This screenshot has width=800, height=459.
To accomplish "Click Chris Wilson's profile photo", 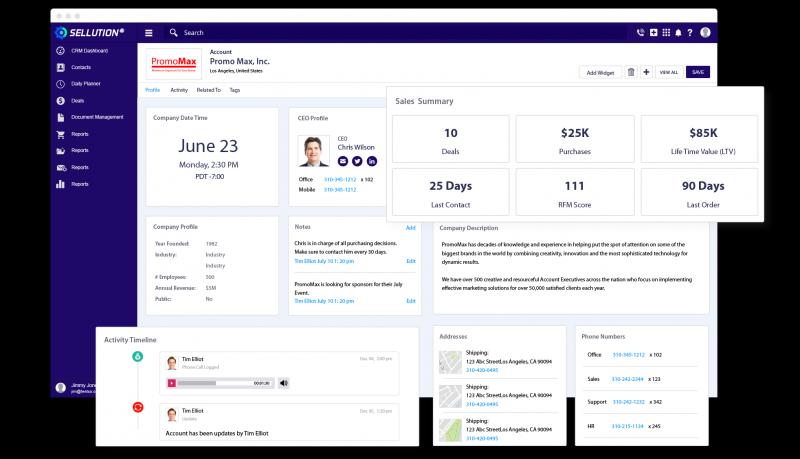I will (x=313, y=151).
